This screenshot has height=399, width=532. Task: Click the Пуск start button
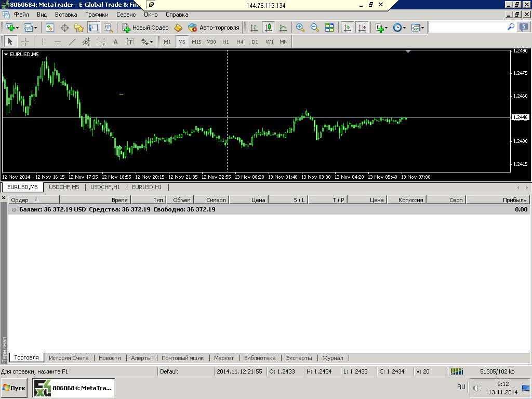(x=14, y=388)
